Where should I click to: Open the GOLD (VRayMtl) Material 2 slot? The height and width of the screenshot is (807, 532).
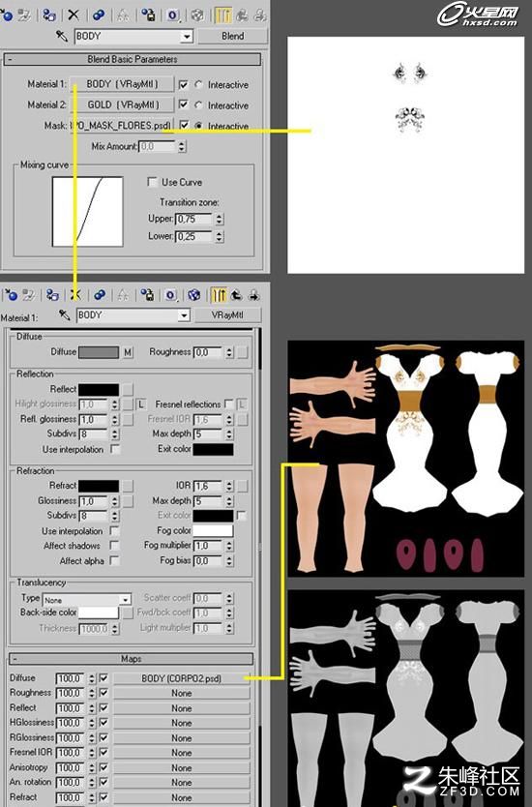click(123, 105)
